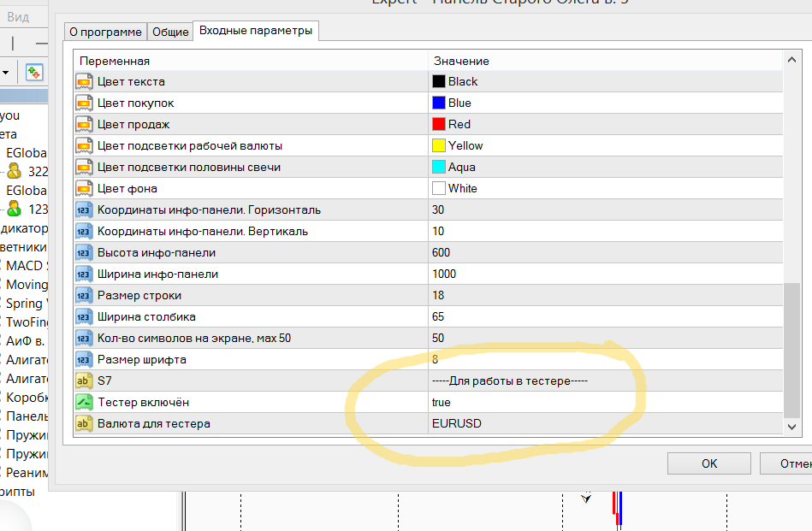Click integer icon for Координаты инфо-панели. Горизонталь
This screenshot has width=812, height=531.
tap(84, 210)
